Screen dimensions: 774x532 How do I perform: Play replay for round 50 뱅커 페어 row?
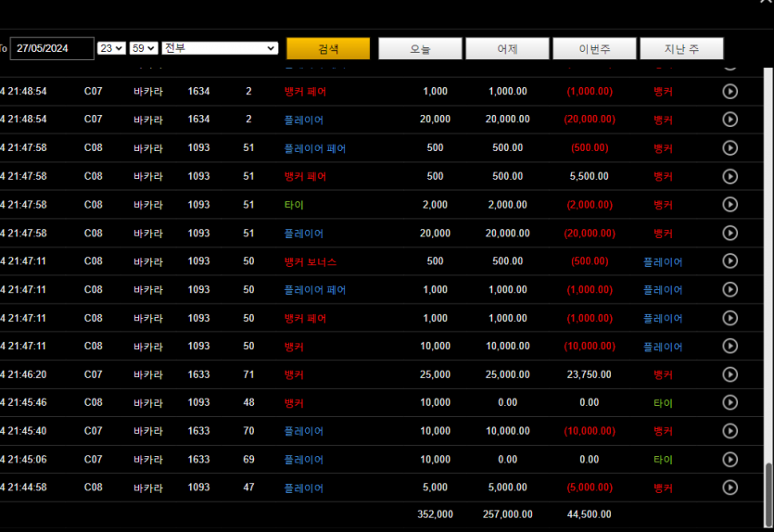pos(730,318)
